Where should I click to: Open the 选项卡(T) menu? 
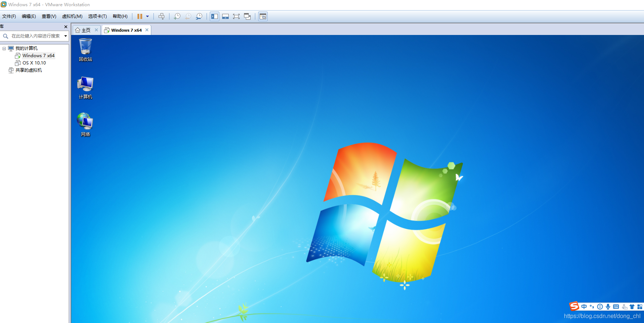pyautogui.click(x=97, y=16)
